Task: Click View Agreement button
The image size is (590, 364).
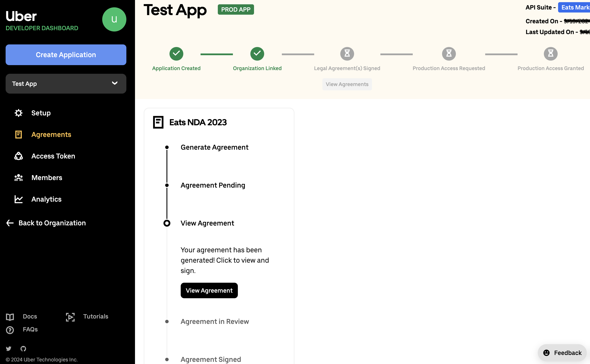Action: (x=209, y=290)
